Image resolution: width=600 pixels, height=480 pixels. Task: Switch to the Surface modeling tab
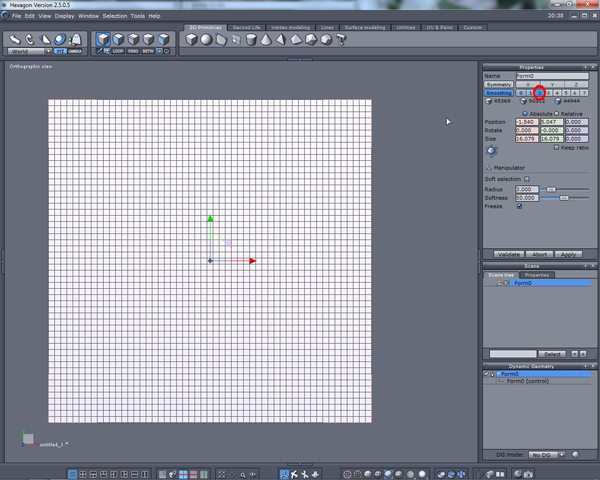coord(365,28)
